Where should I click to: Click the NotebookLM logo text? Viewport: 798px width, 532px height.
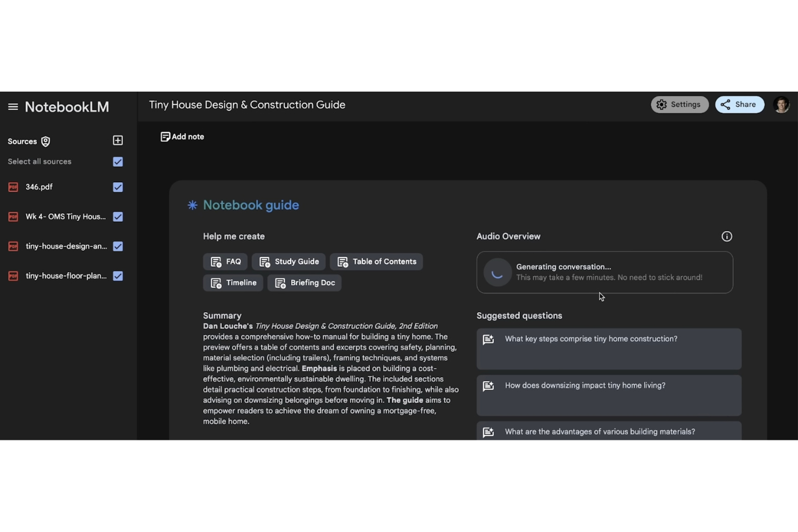pyautogui.click(x=67, y=107)
